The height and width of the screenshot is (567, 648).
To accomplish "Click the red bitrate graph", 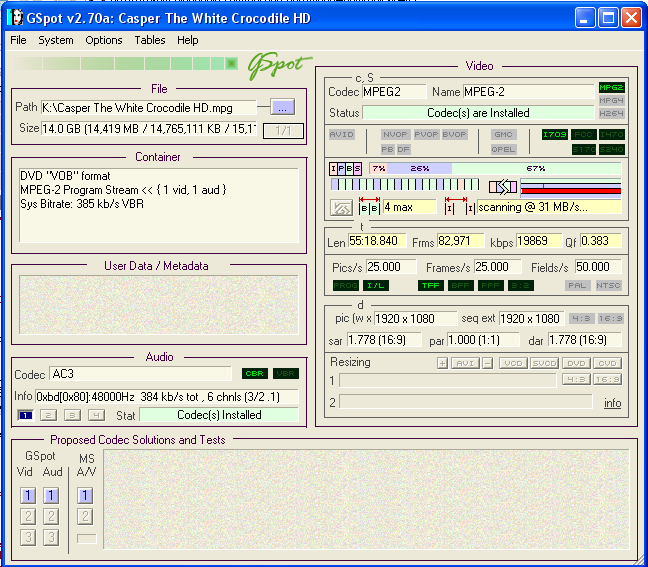I will point(571,187).
